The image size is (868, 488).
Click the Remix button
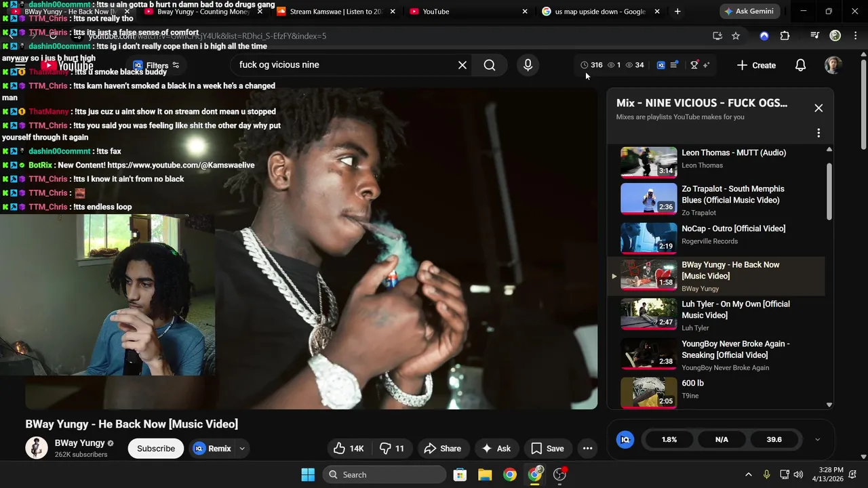tap(212, 449)
